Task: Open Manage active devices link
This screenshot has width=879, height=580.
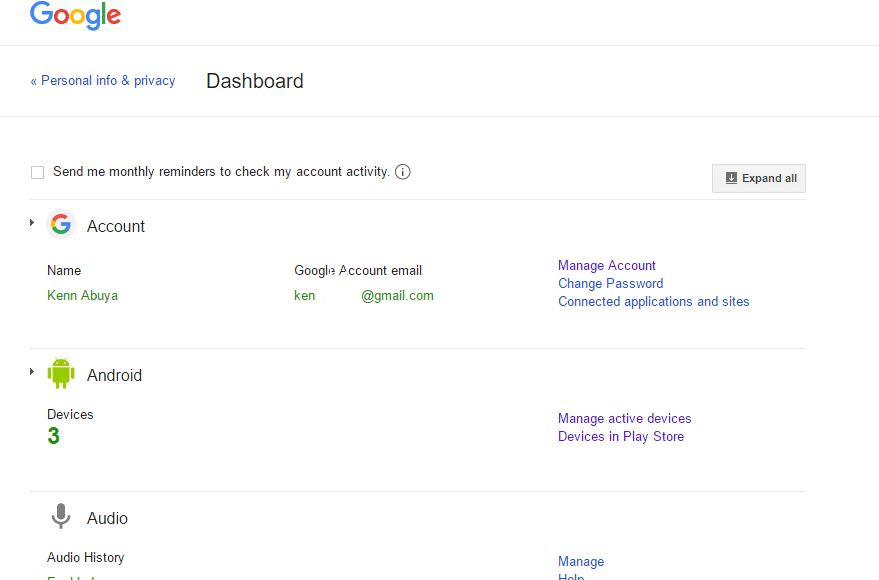Action: [x=624, y=418]
